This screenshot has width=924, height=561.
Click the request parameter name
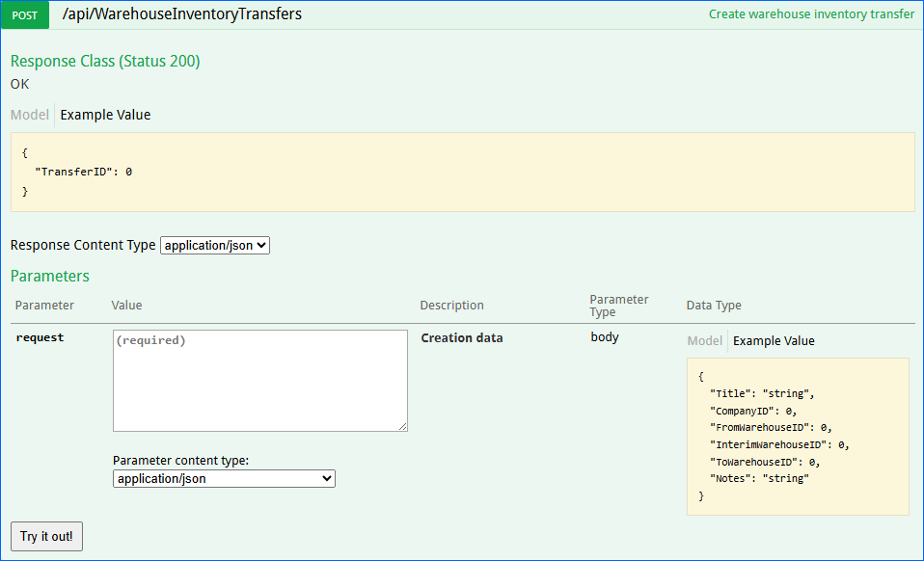[40, 337]
